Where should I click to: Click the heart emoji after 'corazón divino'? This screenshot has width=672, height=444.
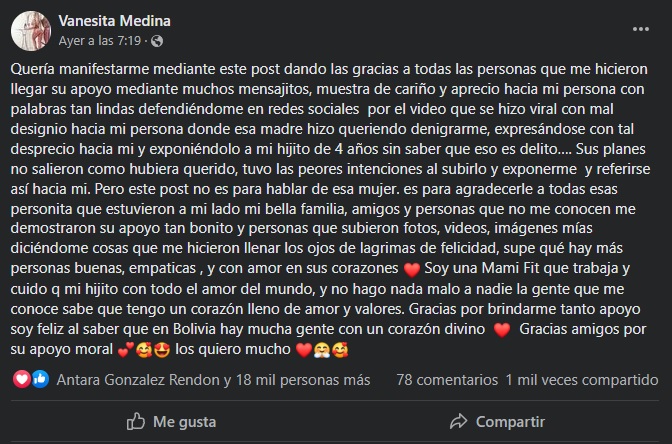click(x=502, y=329)
